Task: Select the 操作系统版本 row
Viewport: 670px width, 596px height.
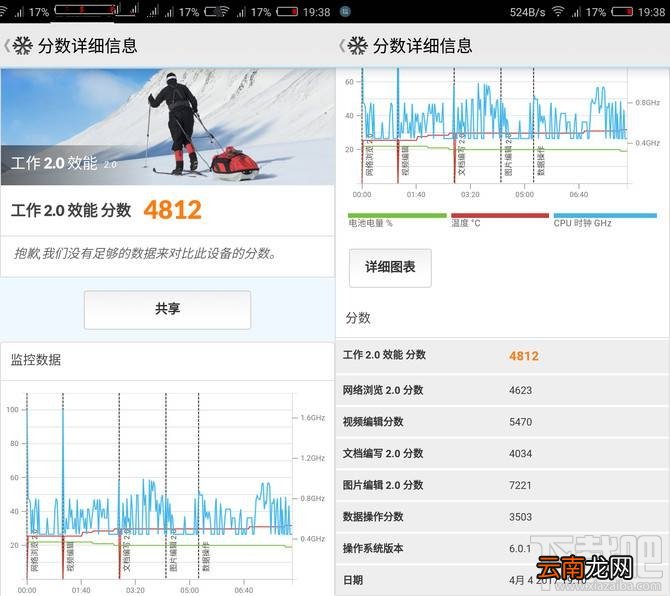Action: 502,548
